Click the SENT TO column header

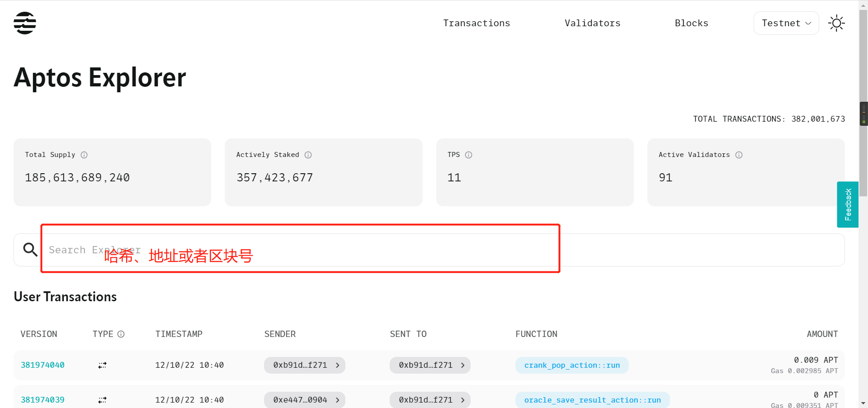click(x=408, y=334)
